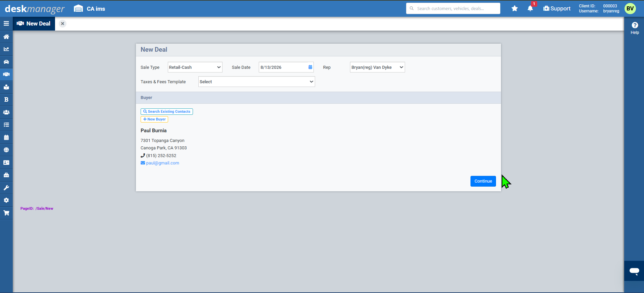
Task: Open the shopping cart sidebar icon
Action: (x=6, y=213)
